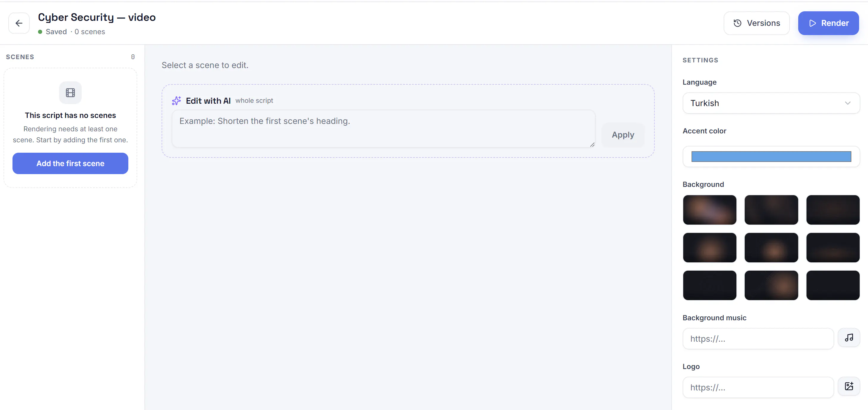The height and width of the screenshot is (410, 868).
Task: Select the first background in the second row
Action: [710, 247]
